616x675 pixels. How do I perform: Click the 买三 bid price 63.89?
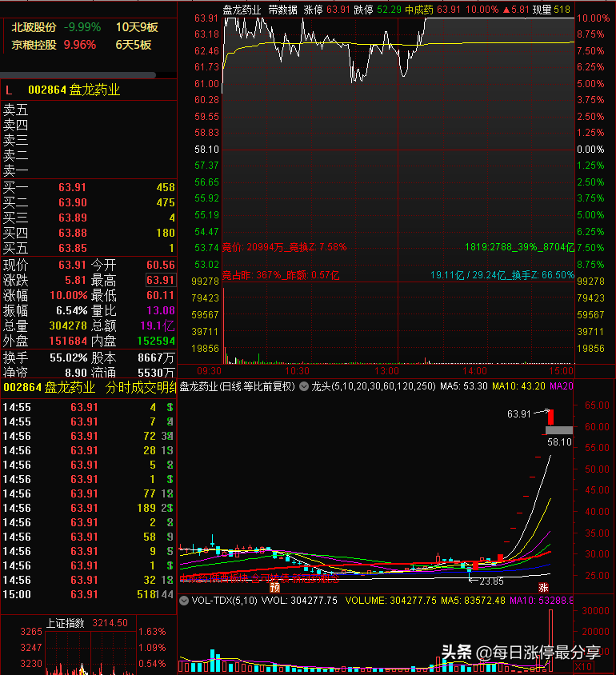[x=73, y=218]
